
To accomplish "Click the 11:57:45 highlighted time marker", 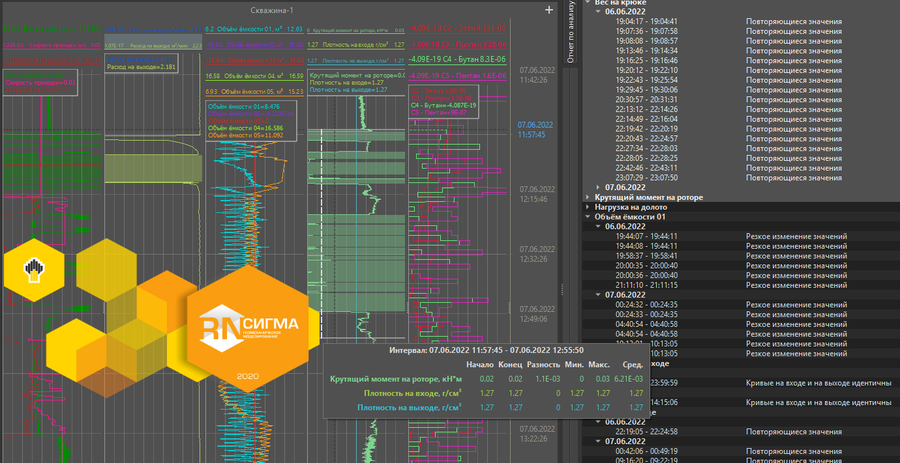I will (531, 132).
